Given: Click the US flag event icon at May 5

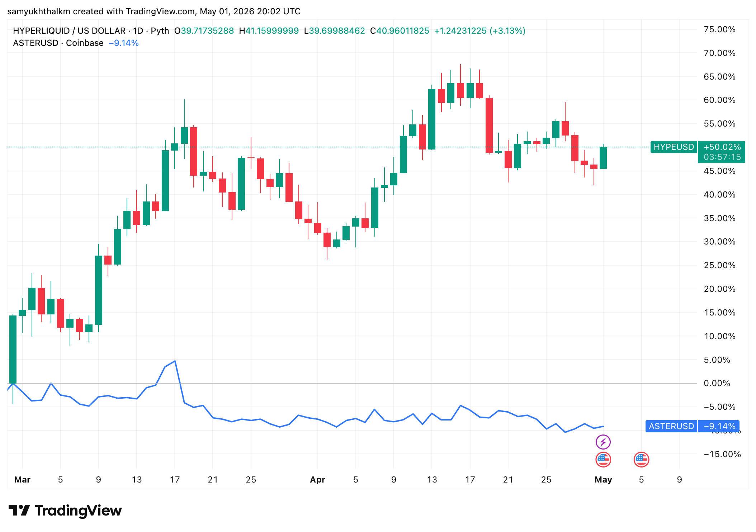Looking at the screenshot, I should [x=641, y=460].
